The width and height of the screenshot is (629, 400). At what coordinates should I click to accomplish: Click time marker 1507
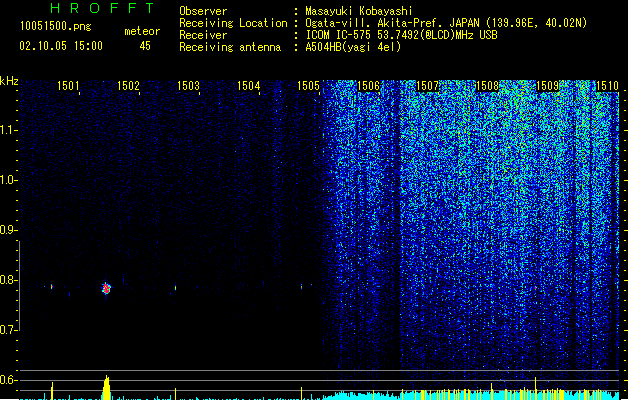(x=428, y=85)
